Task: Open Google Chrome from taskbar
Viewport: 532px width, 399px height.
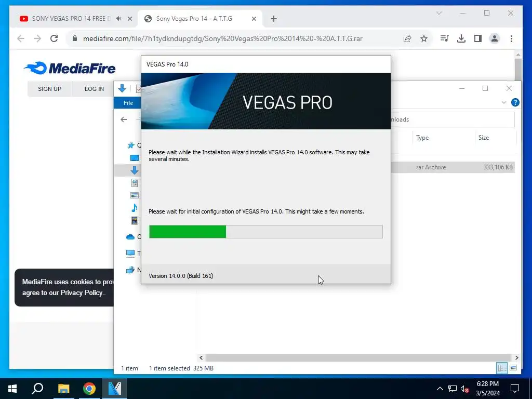Action: (x=89, y=389)
